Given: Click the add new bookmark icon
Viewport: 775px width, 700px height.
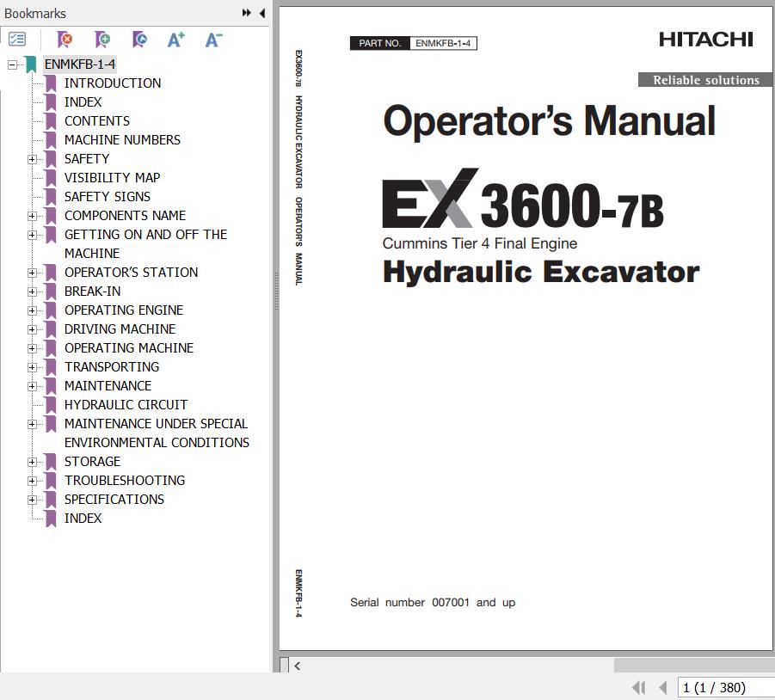Looking at the screenshot, I should pos(101,40).
